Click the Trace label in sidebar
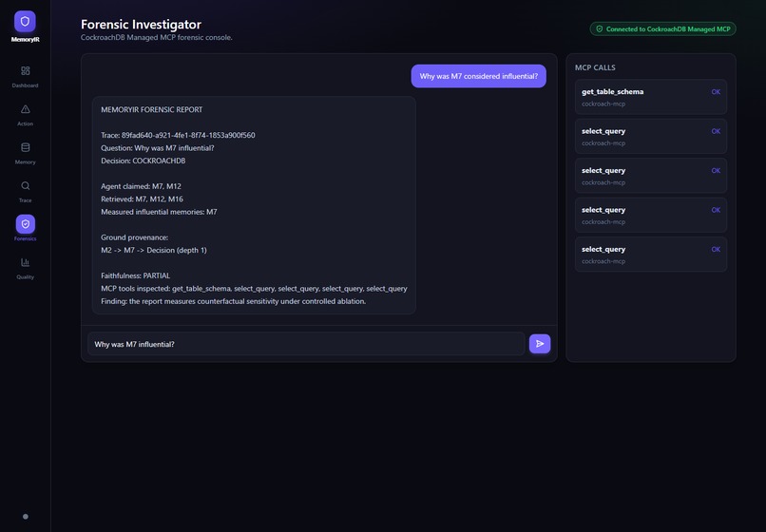Image resolution: width=766 pixels, height=532 pixels. 26,200
